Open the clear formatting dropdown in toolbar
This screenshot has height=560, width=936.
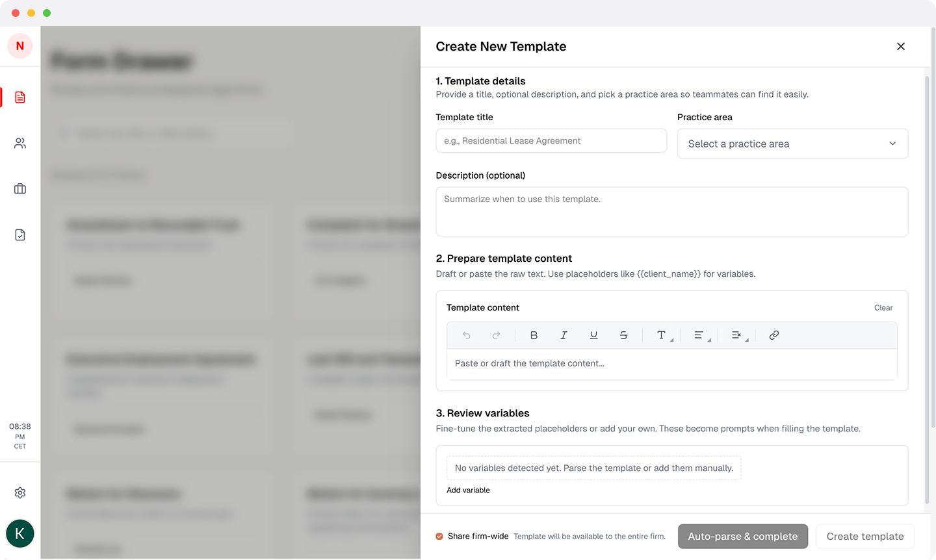point(738,335)
